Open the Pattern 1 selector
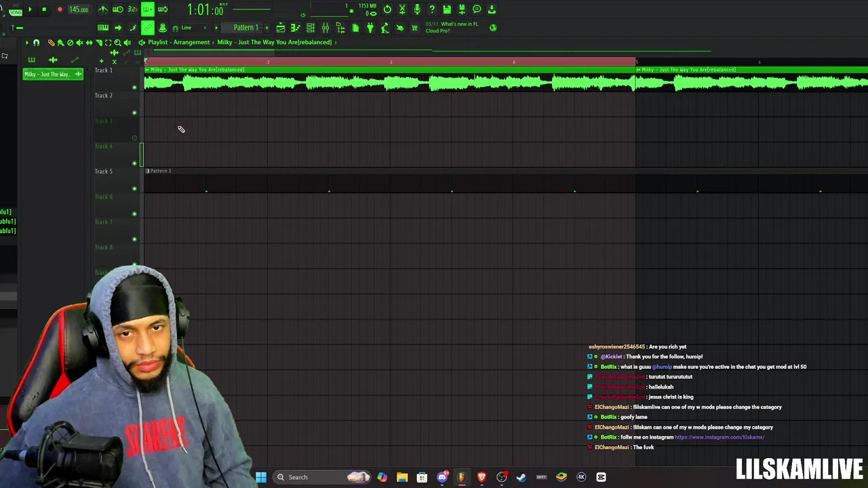Viewport: 868px width, 488px height. pyautogui.click(x=245, y=28)
